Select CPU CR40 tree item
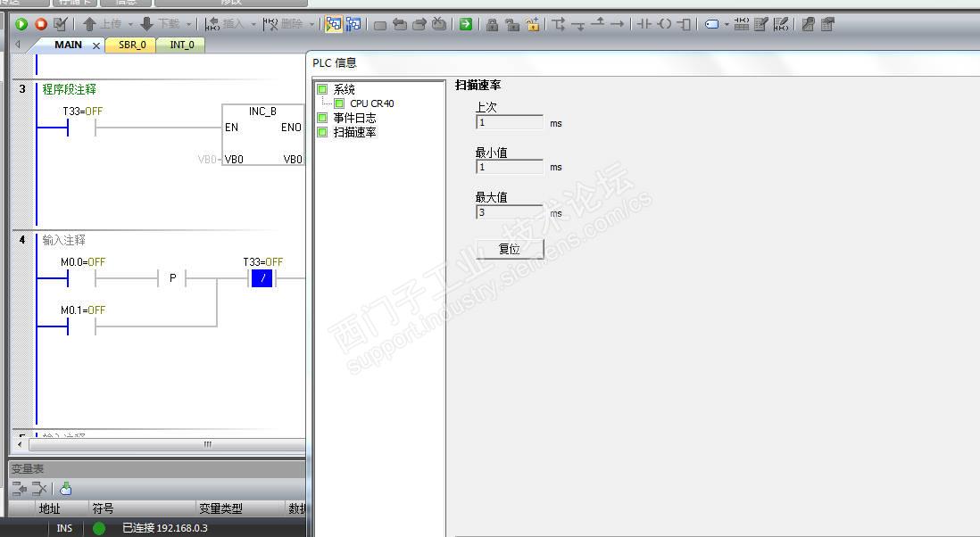 click(x=372, y=103)
